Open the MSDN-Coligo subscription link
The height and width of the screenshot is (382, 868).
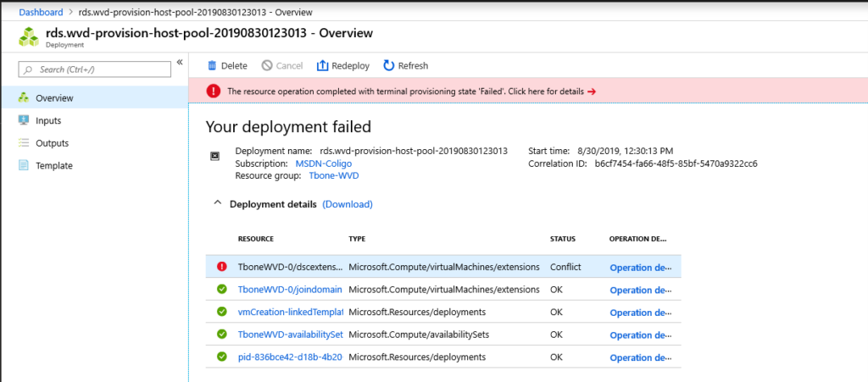click(x=323, y=163)
